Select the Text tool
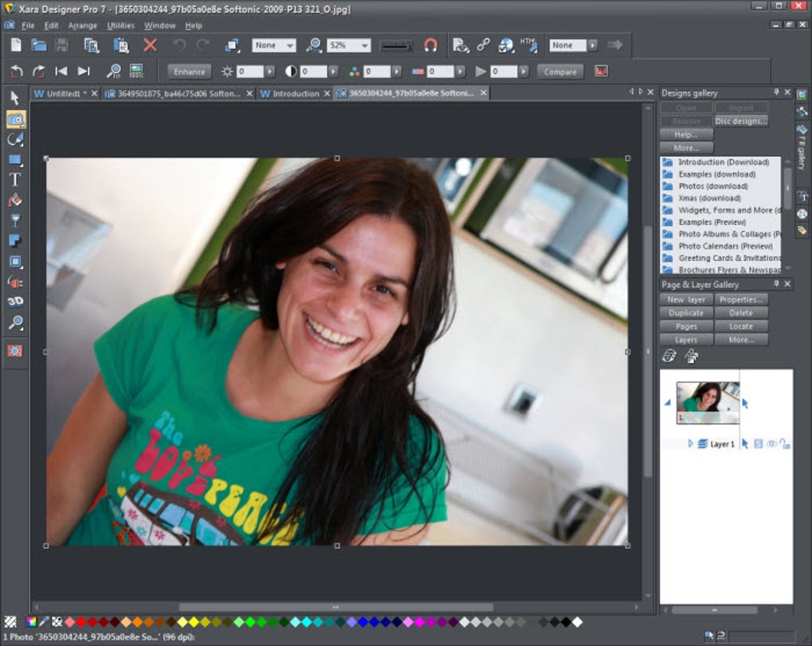Viewport: 812px width, 646px height. tap(15, 180)
